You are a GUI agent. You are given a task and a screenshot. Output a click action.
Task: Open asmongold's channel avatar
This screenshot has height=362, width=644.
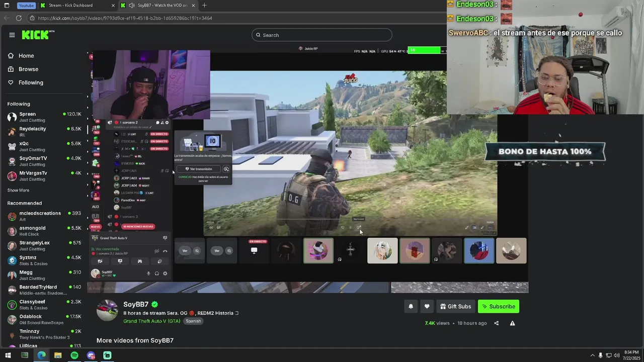tap(12, 231)
